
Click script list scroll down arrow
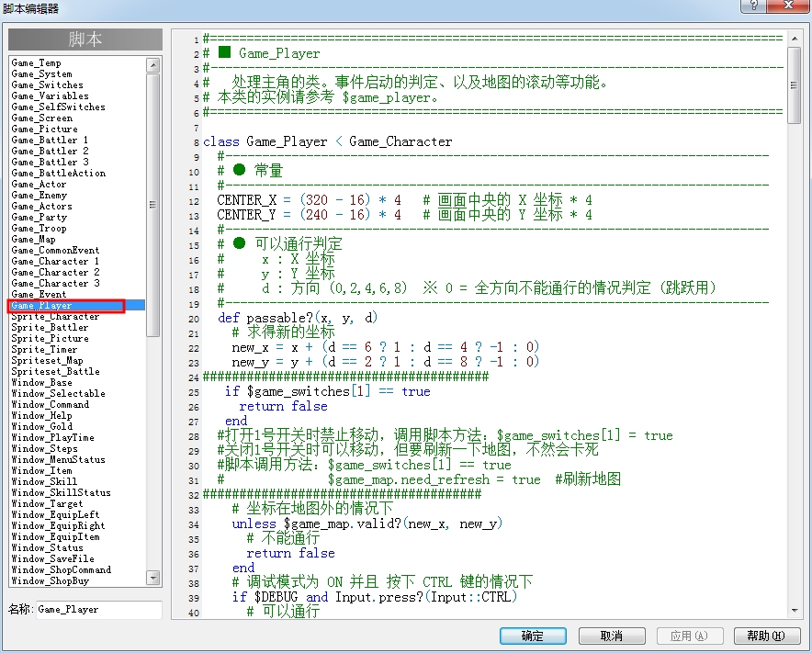tap(152, 578)
